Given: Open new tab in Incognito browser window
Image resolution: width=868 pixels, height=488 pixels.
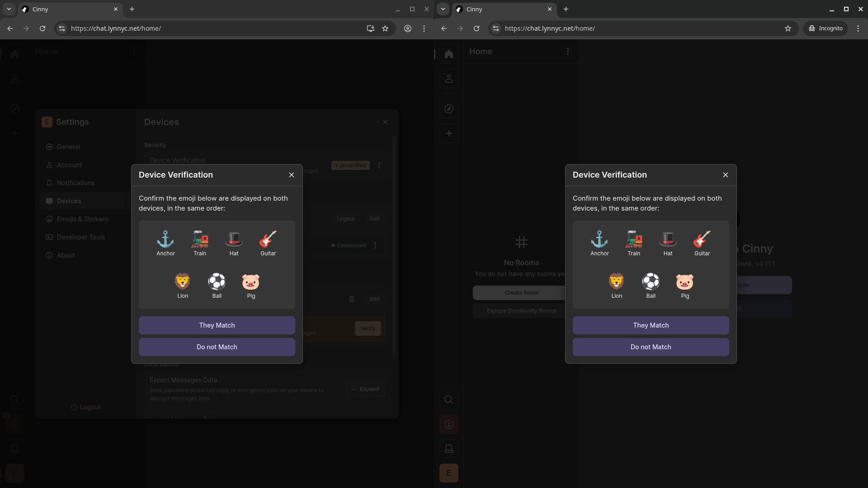Looking at the screenshot, I should point(566,9).
